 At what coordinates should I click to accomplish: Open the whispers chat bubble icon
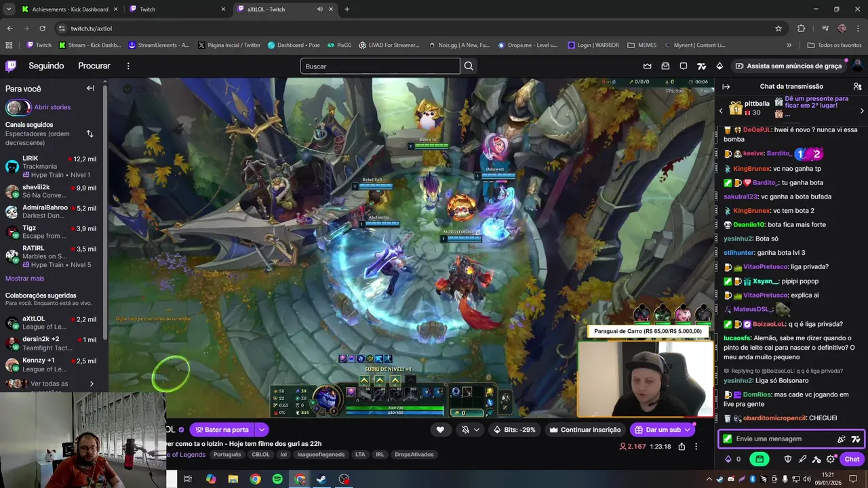point(684,66)
